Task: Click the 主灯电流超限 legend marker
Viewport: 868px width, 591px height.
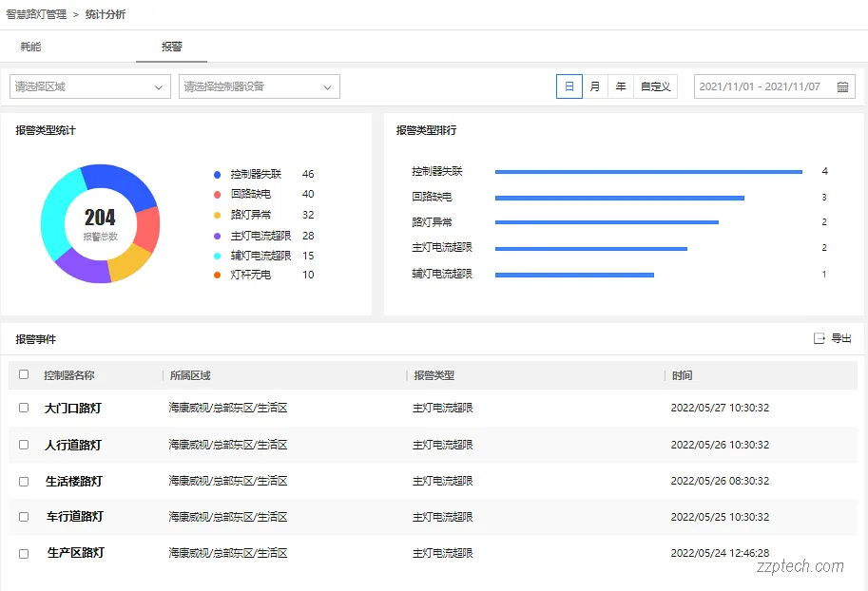Action: pyautogui.click(x=217, y=235)
